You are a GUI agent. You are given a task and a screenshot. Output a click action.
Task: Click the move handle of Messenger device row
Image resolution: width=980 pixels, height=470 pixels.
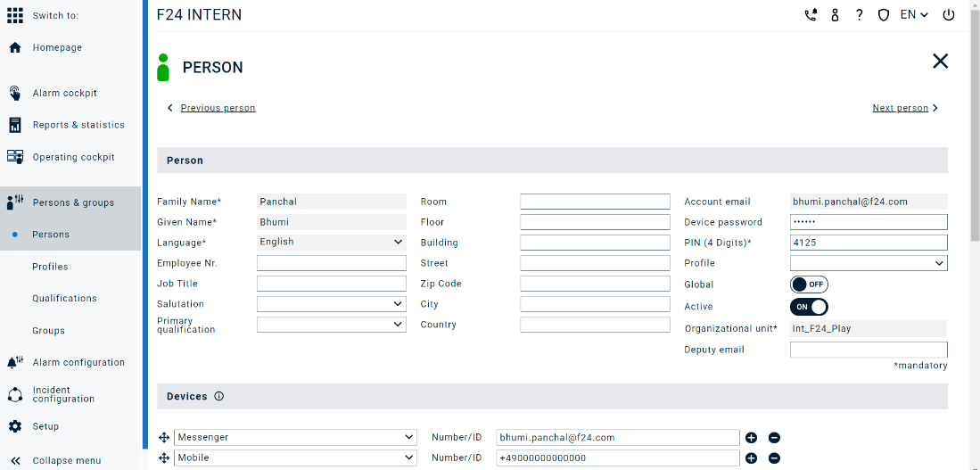[164, 438]
